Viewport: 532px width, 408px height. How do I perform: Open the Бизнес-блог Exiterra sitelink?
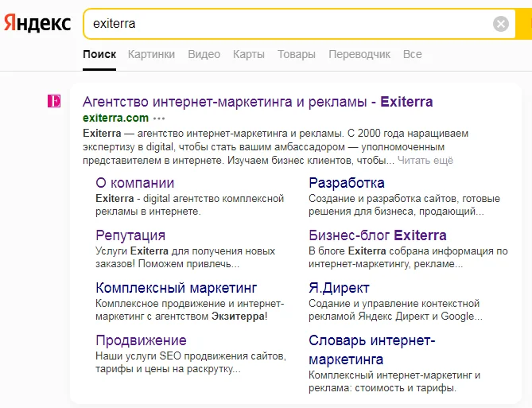point(378,235)
